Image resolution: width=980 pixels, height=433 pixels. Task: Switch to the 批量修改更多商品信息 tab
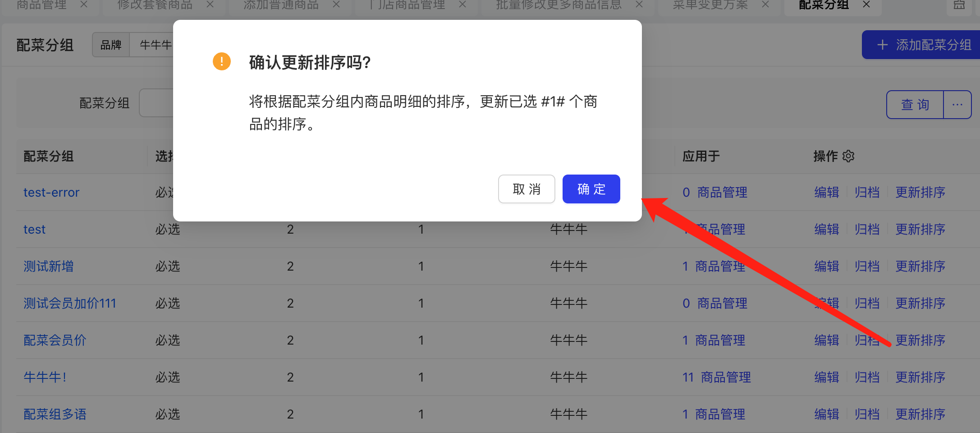(x=559, y=5)
